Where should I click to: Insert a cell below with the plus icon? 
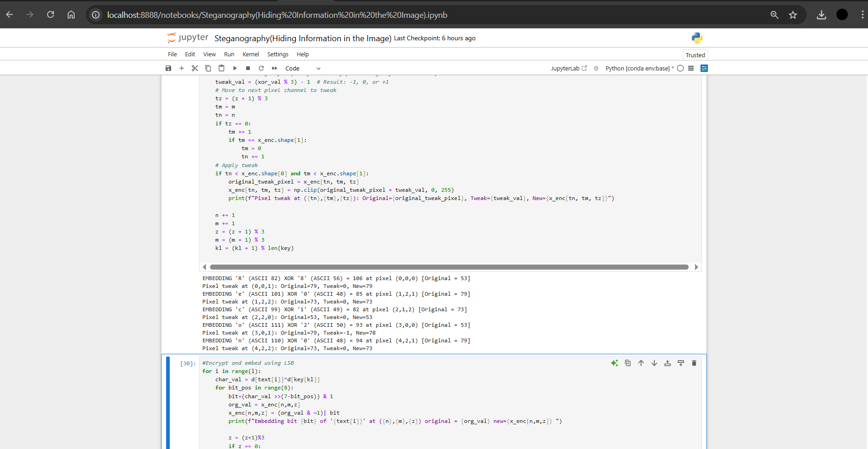tap(182, 68)
